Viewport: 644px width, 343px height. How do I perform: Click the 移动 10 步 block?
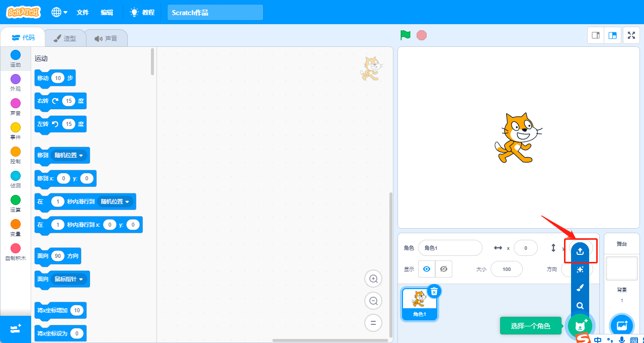[x=55, y=78]
